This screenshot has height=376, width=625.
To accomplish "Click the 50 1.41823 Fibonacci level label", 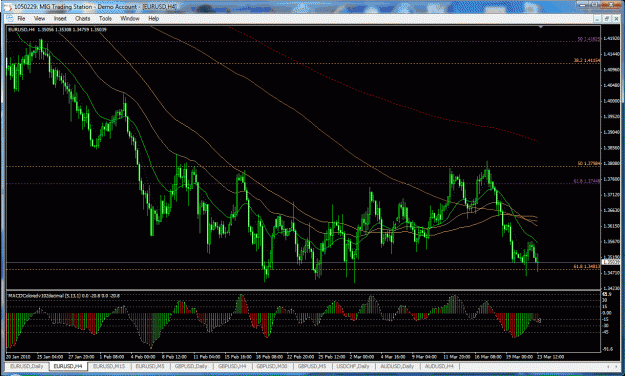I will (x=589, y=39).
